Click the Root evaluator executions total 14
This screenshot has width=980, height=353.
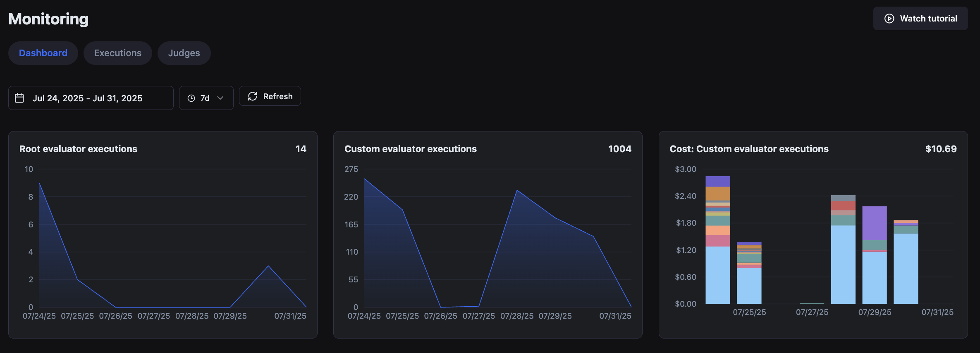tap(301, 149)
